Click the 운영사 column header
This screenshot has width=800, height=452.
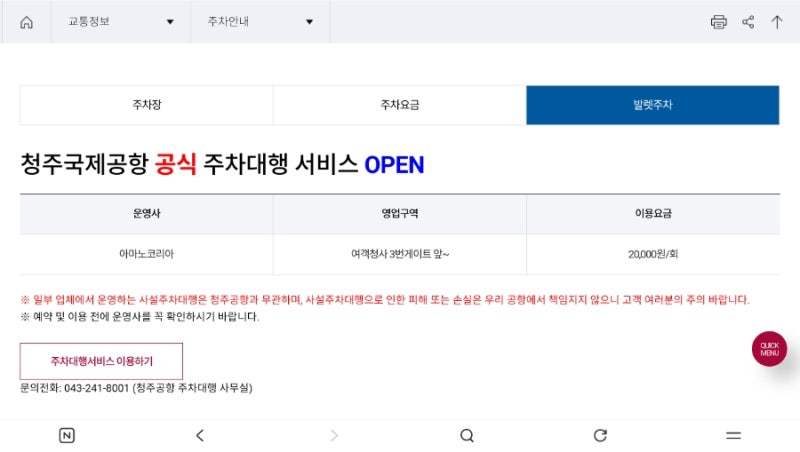pos(146,214)
